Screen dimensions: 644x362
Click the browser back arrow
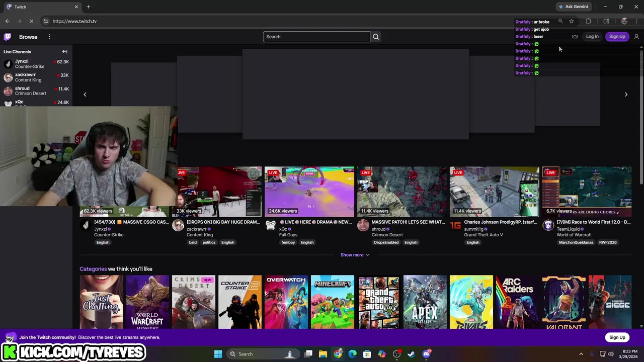pyautogui.click(x=7, y=21)
